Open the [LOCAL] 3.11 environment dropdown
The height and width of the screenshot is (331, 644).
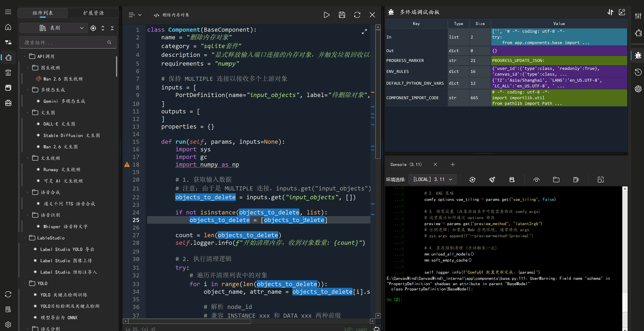(x=432, y=179)
